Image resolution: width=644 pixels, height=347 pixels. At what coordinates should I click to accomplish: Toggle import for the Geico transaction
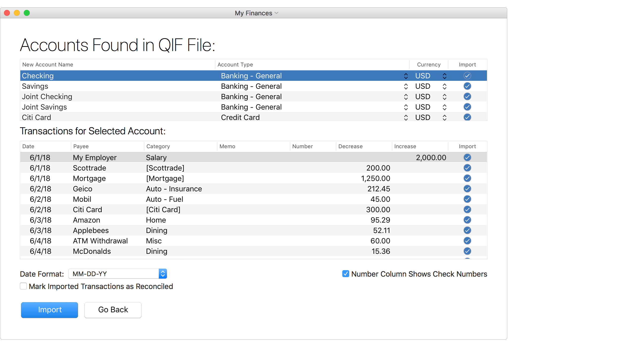(x=467, y=189)
